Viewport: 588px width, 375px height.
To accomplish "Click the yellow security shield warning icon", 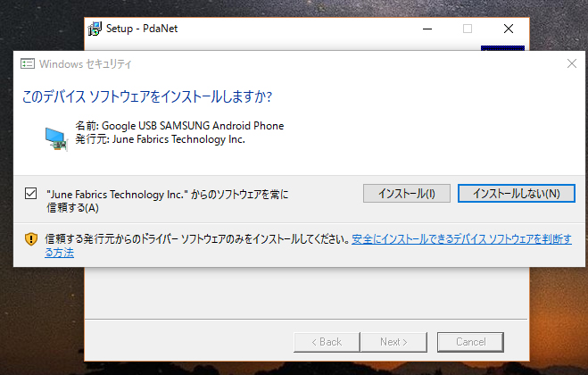I will [x=31, y=239].
